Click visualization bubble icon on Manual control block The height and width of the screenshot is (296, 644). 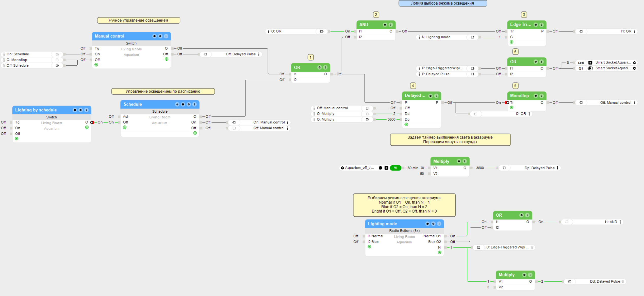[x=154, y=36]
